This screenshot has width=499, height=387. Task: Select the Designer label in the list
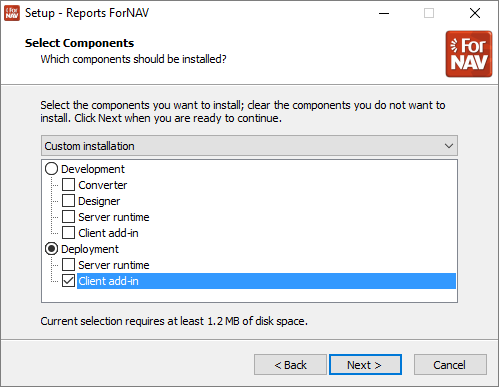(99, 201)
